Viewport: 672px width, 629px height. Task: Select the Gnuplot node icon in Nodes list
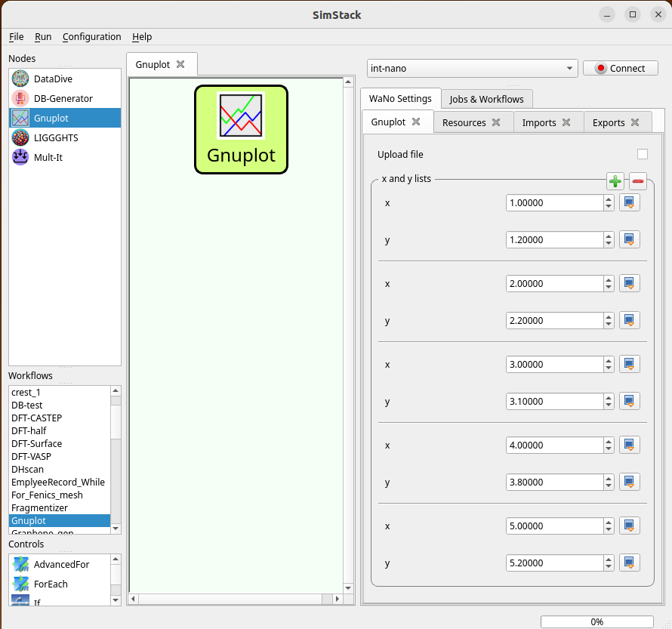click(20, 119)
